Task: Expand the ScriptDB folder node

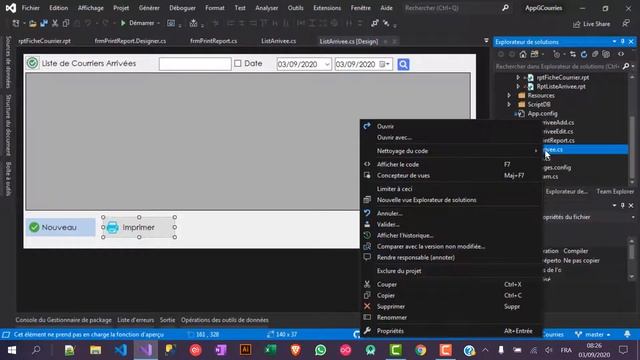Action: [x=509, y=104]
